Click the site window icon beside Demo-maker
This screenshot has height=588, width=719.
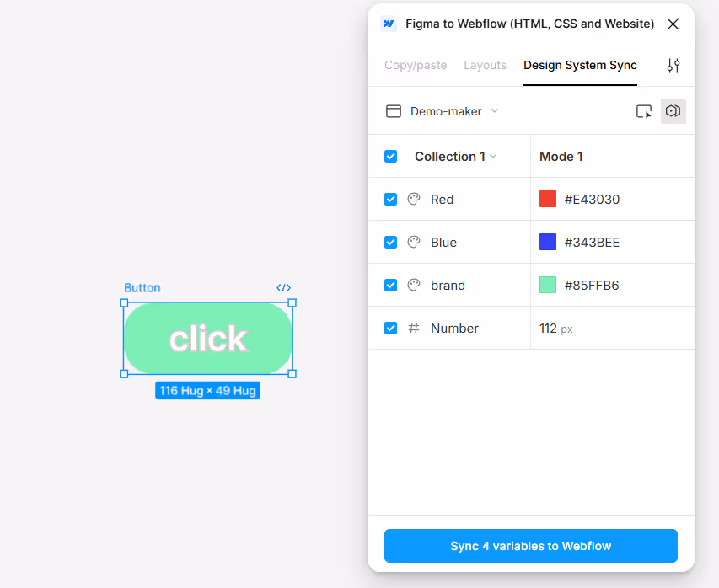pyautogui.click(x=394, y=111)
